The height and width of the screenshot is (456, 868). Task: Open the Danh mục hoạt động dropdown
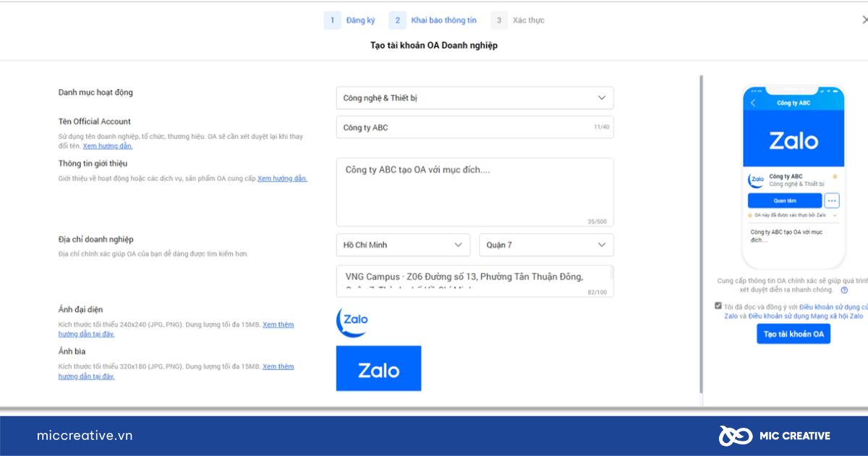tap(475, 98)
